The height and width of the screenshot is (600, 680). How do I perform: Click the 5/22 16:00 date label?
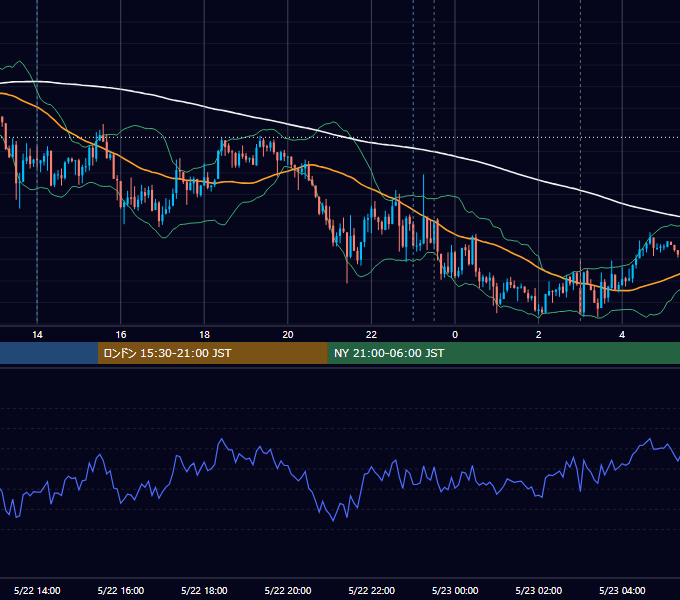pyautogui.click(x=121, y=590)
